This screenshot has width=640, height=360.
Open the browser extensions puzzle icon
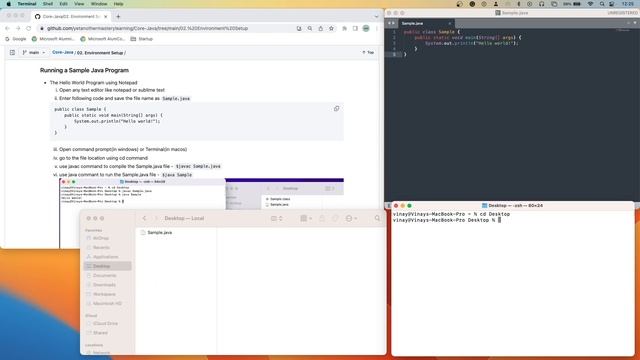tap(344, 28)
